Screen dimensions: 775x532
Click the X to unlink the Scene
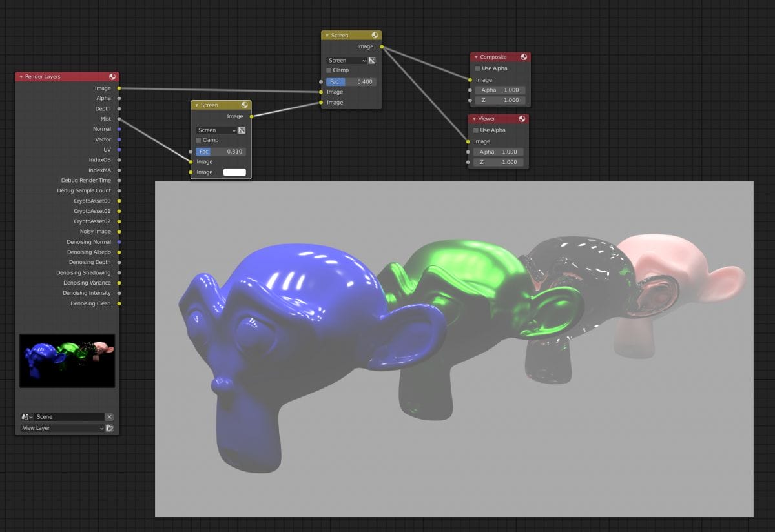click(x=110, y=416)
